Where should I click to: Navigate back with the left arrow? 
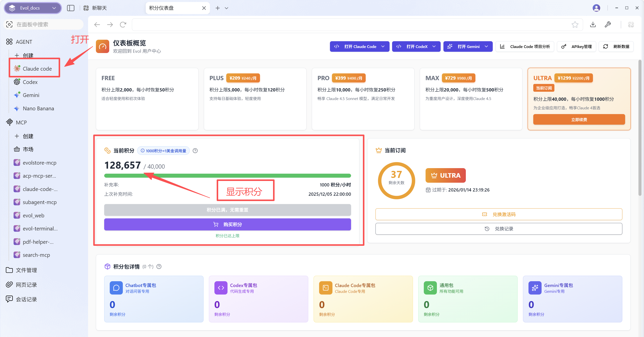click(97, 25)
